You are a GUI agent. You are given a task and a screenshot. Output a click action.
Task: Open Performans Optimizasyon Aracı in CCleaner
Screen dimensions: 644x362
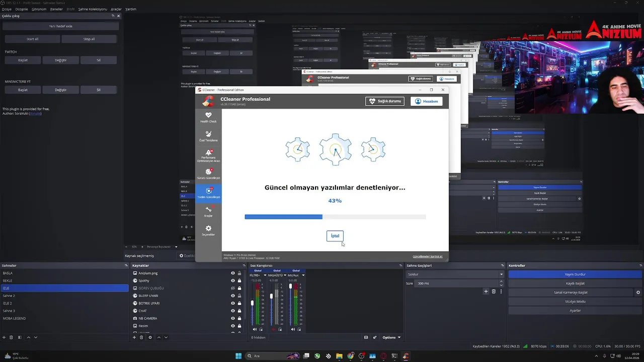pyautogui.click(x=208, y=155)
